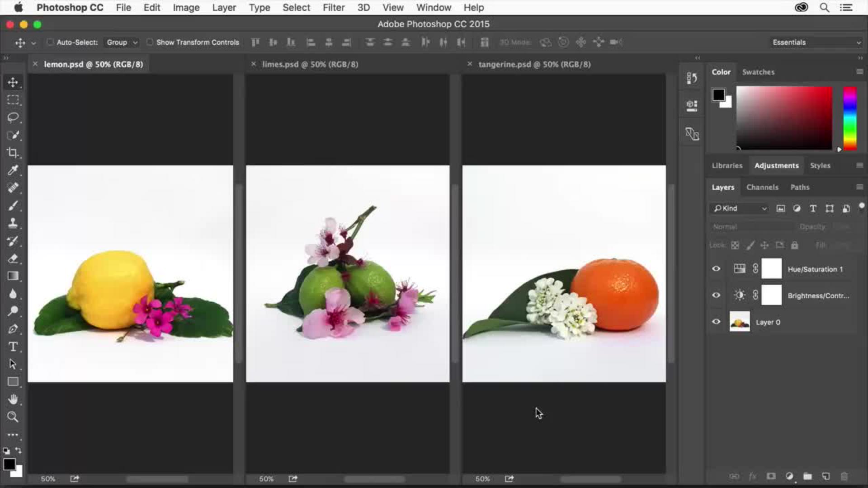Switch to the Channels tab
This screenshot has height=488, width=868.
[762, 187]
